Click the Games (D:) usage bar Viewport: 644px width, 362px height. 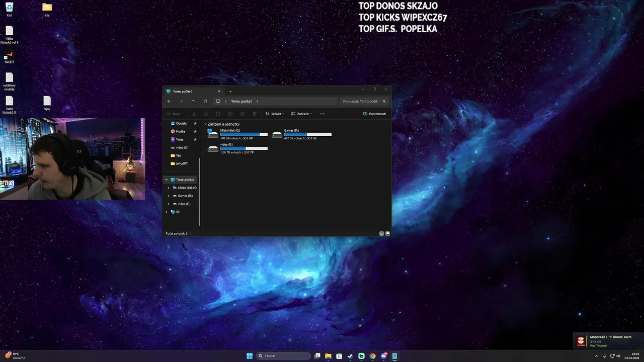pos(307,134)
